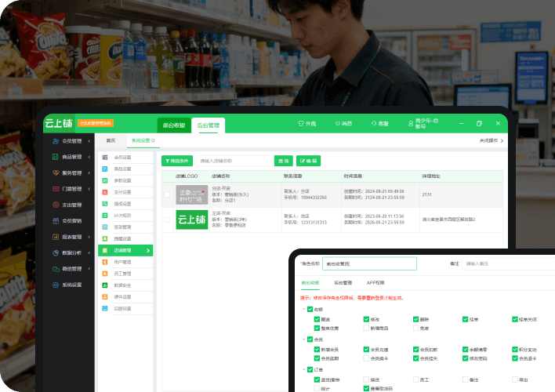Toggle the 订单 group checkbox

310,370
